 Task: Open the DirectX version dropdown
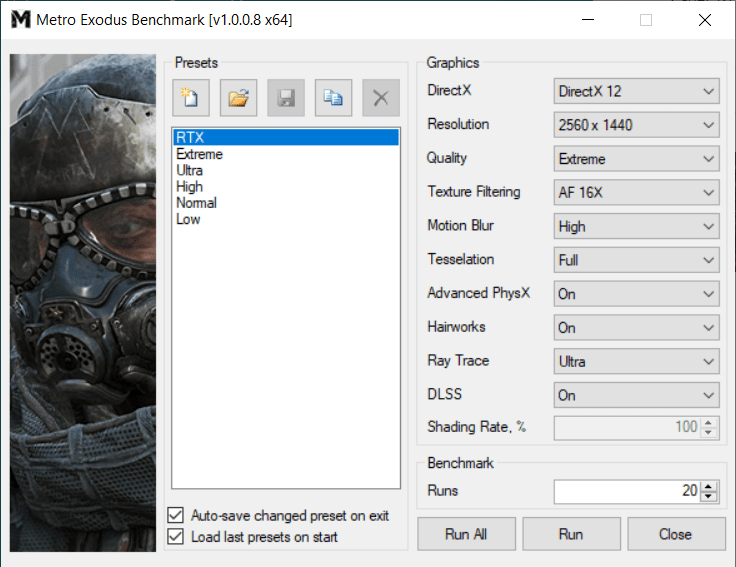[636, 91]
